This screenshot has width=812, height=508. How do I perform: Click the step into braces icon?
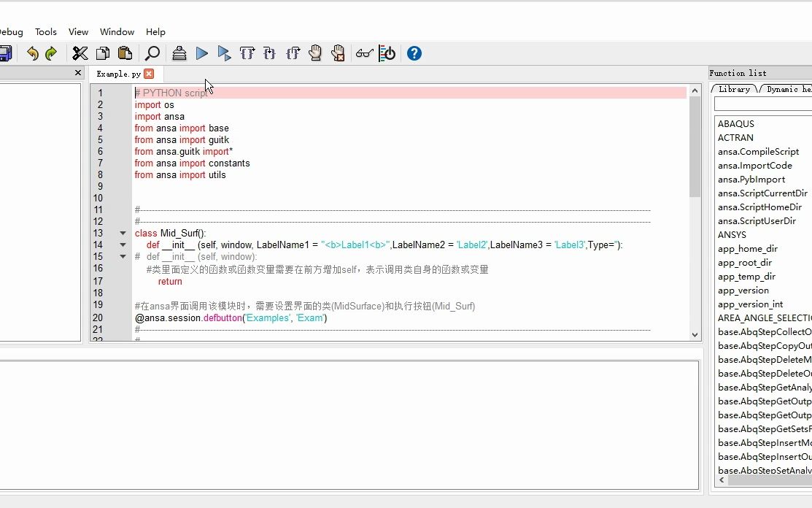[x=269, y=53]
